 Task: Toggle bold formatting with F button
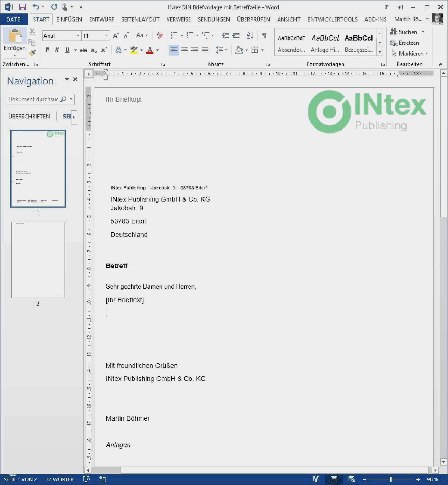pos(47,50)
